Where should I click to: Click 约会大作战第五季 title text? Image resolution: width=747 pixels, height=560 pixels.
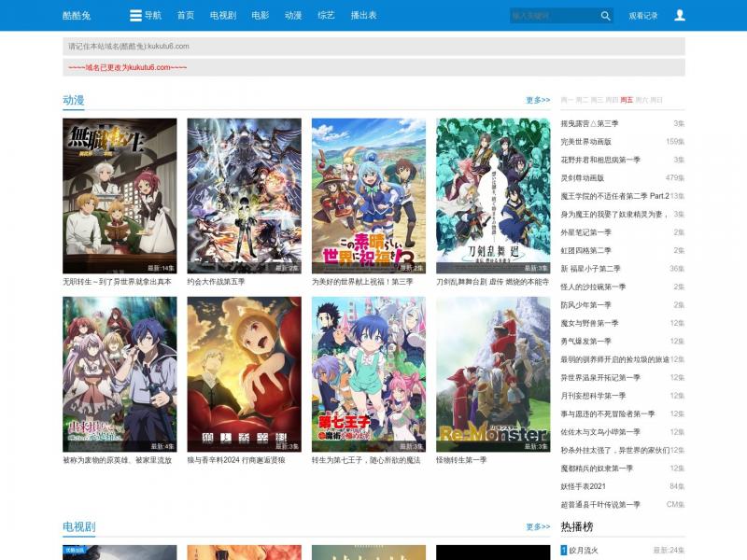pos(216,282)
